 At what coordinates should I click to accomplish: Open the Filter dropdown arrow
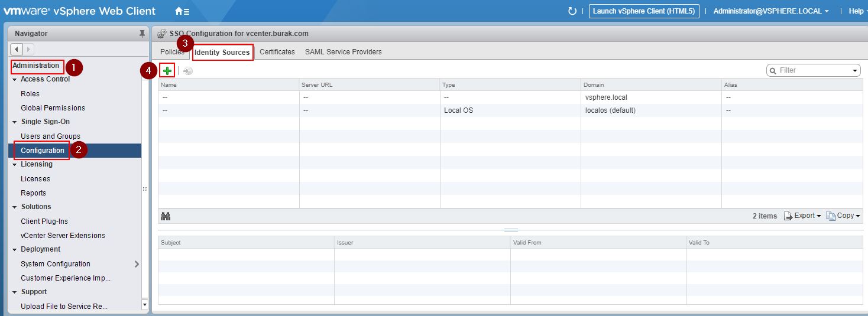[x=856, y=71]
